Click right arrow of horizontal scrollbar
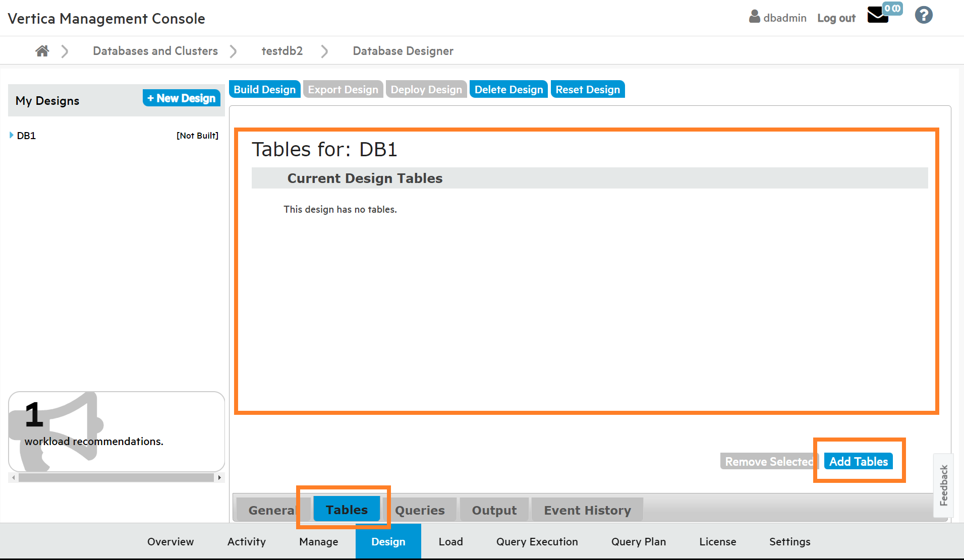Viewport: 964px width, 560px height. [219, 477]
